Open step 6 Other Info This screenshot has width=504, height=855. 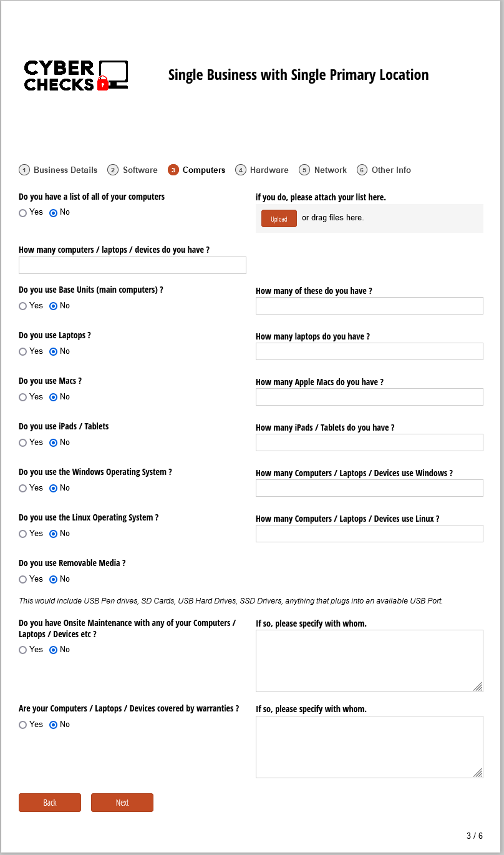coord(384,170)
